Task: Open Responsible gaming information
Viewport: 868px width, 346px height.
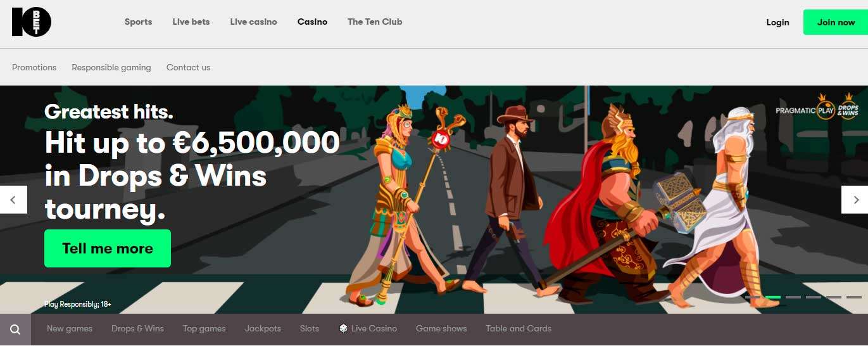Action: [111, 67]
